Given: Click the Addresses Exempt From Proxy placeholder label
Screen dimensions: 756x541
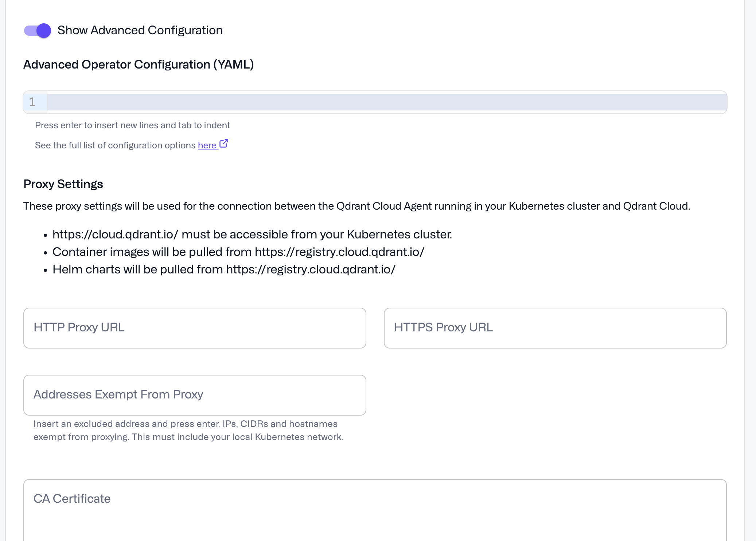Looking at the screenshot, I should point(118,394).
